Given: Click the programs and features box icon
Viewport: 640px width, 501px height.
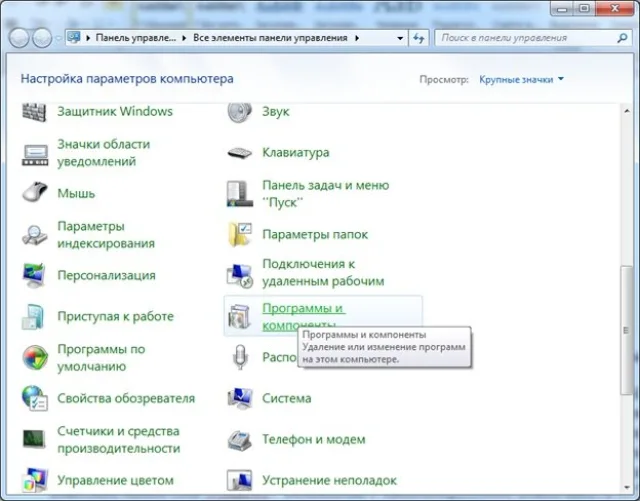Looking at the screenshot, I should click(240, 316).
